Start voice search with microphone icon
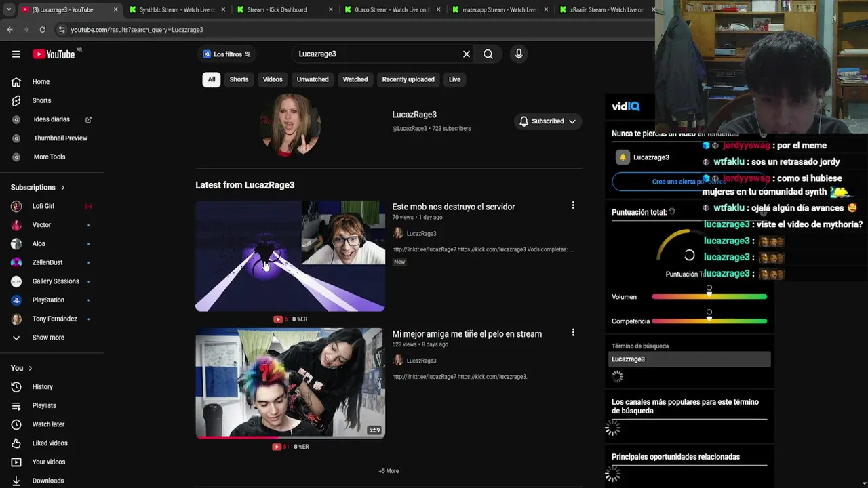868x488 pixels. tap(519, 54)
